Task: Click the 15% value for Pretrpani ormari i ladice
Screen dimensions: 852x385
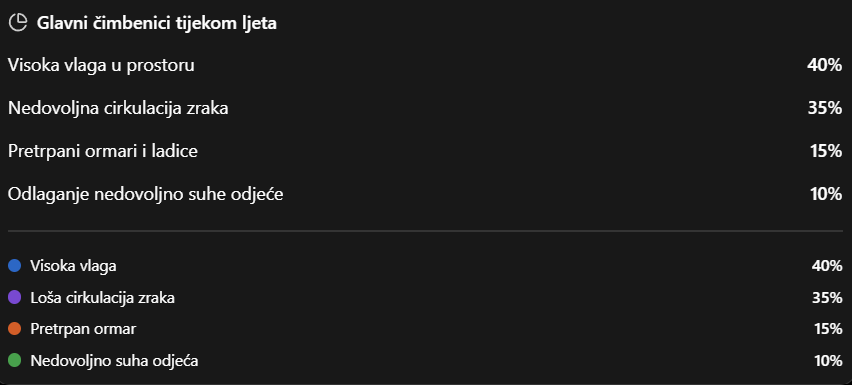Action: (826, 151)
